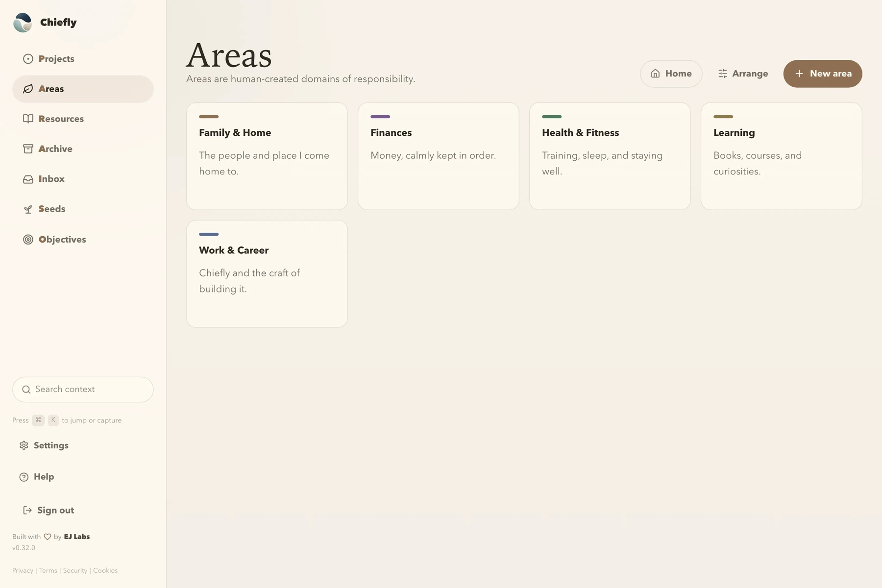This screenshot has width=882, height=588.
Task: Open the Work & Career area title
Action: [234, 250]
